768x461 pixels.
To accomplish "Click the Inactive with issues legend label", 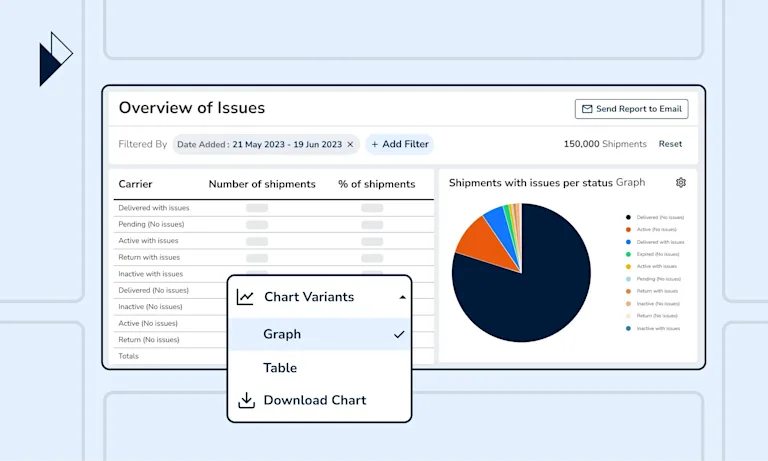I will pyautogui.click(x=658, y=329).
